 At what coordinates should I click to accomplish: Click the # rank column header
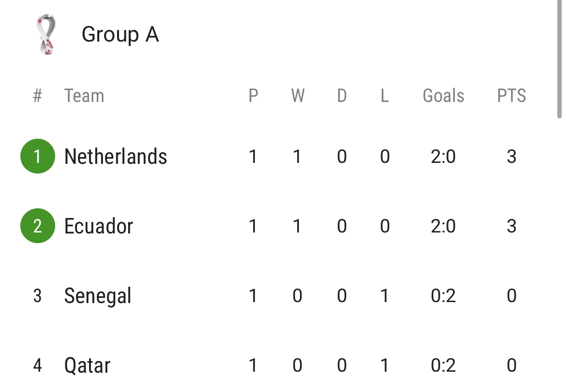click(38, 96)
